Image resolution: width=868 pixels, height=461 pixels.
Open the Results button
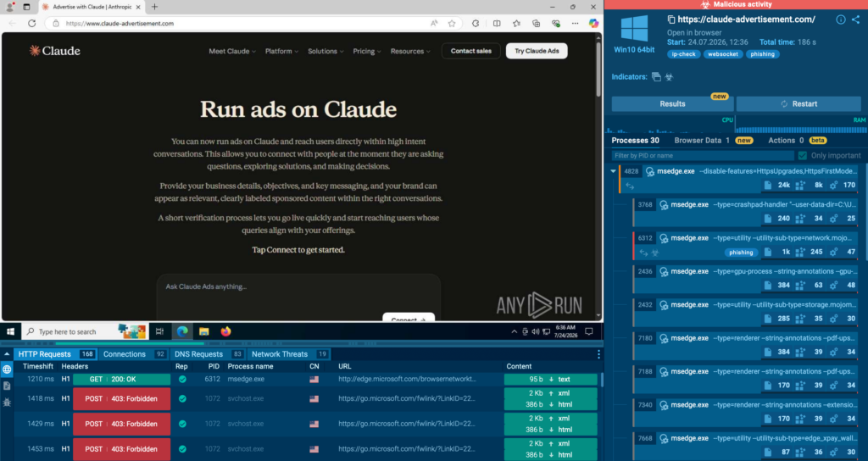click(x=672, y=103)
